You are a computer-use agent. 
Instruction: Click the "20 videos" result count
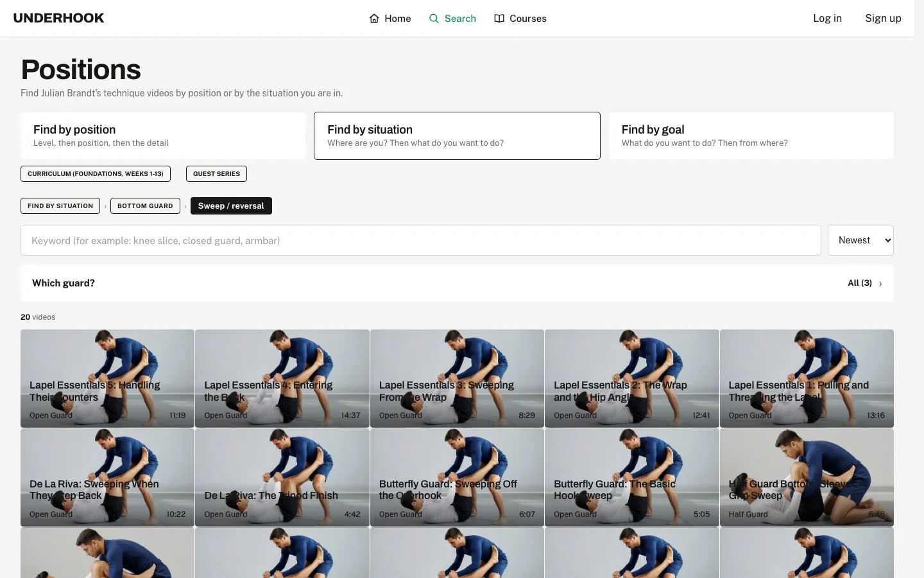coord(38,317)
